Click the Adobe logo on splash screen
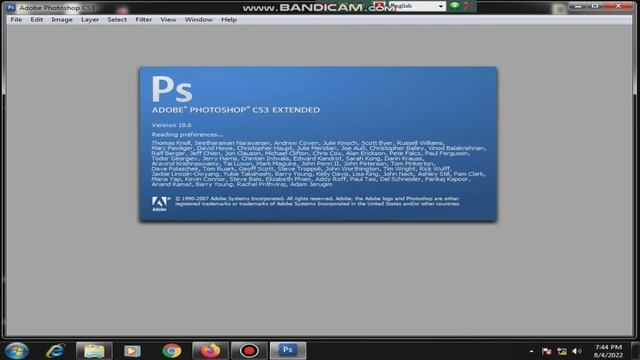 click(x=160, y=203)
